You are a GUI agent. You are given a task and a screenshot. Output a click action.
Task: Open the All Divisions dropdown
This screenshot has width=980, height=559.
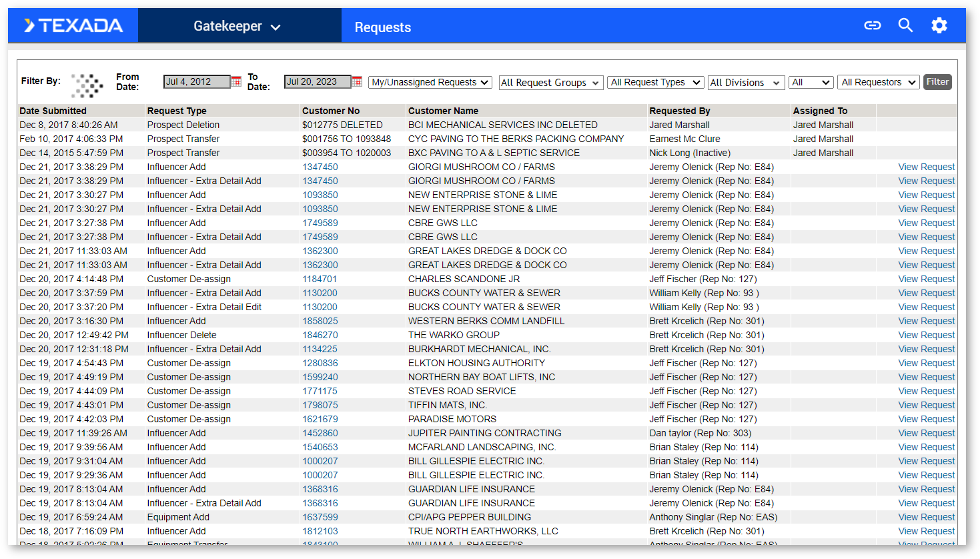click(745, 83)
